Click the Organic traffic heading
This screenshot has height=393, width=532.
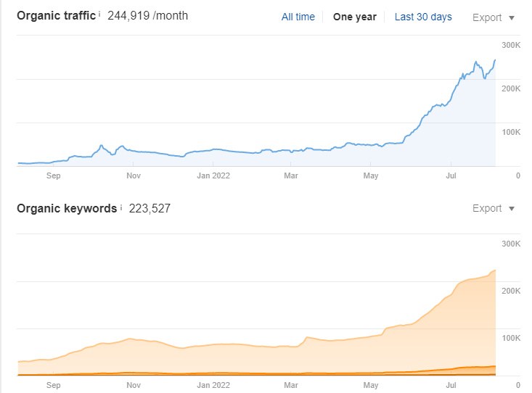pyautogui.click(x=56, y=16)
